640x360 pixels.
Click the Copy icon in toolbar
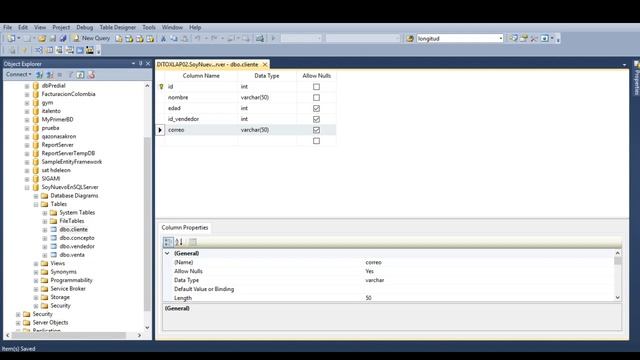[x=174, y=38]
